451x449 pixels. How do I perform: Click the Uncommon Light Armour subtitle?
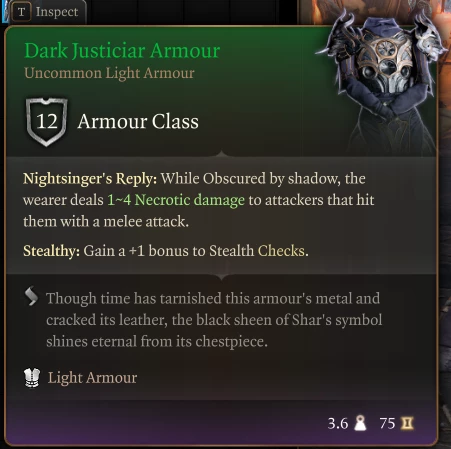(109, 73)
